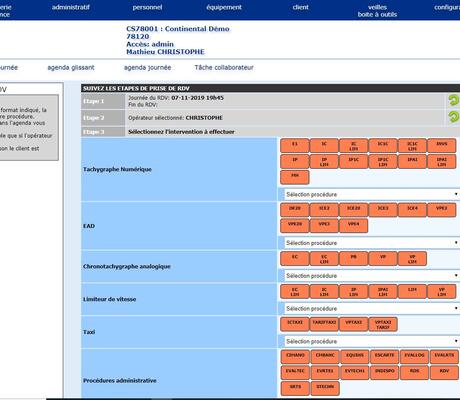Select IP LIM under Tachygraphe Numérique

324,161
